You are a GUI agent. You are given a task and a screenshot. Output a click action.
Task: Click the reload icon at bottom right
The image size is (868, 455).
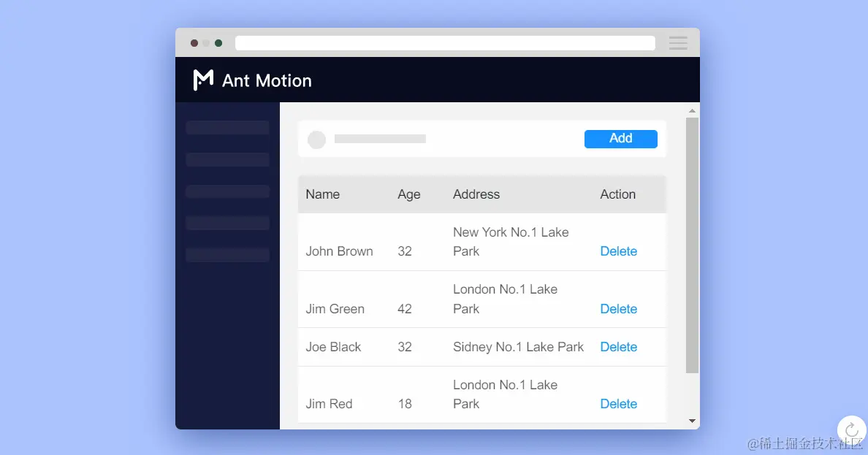tap(851, 430)
